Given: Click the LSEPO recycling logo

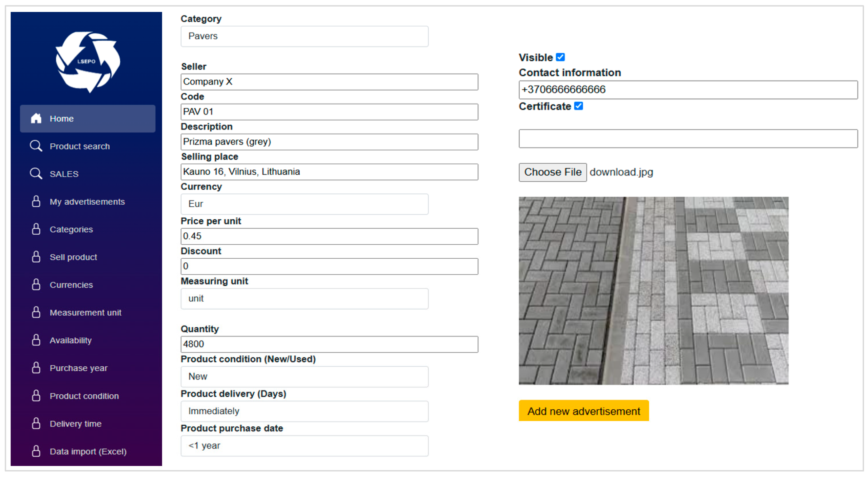Looking at the screenshot, I should pos(87,62).
